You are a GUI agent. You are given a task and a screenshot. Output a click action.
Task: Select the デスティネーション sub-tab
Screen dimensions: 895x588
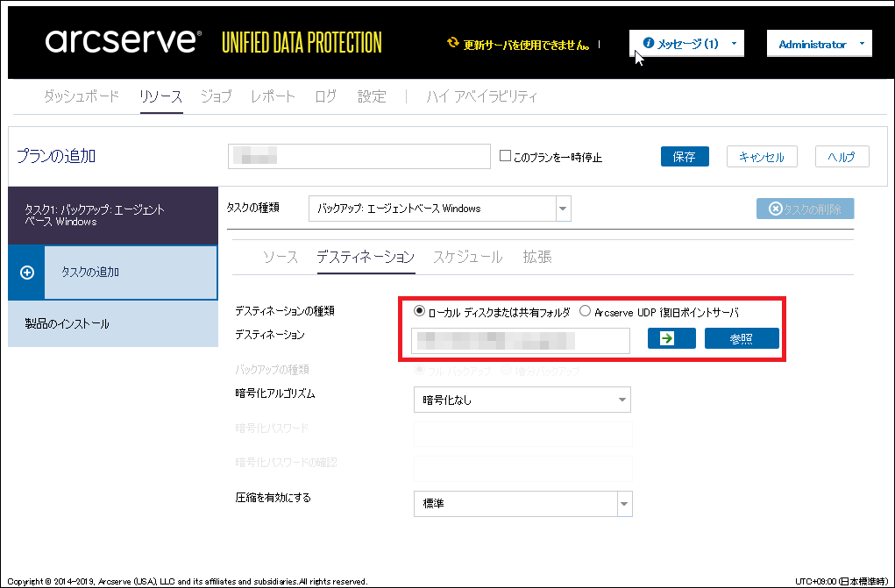(x=366, y=257)
